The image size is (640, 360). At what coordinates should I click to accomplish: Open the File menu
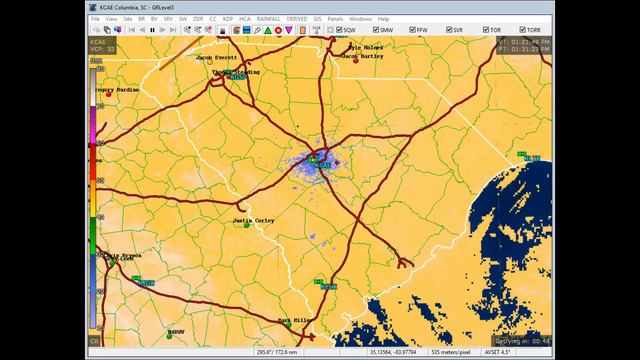[96, 19]
